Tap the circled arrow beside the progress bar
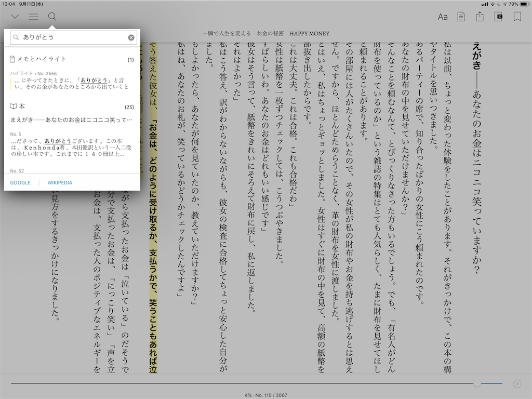 point(517,383)
